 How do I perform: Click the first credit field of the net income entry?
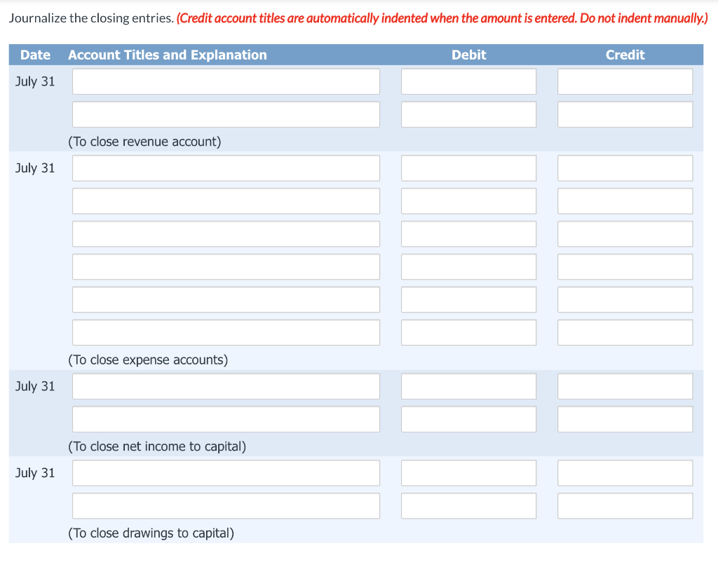pyautogui.click(x=625, y=386)
